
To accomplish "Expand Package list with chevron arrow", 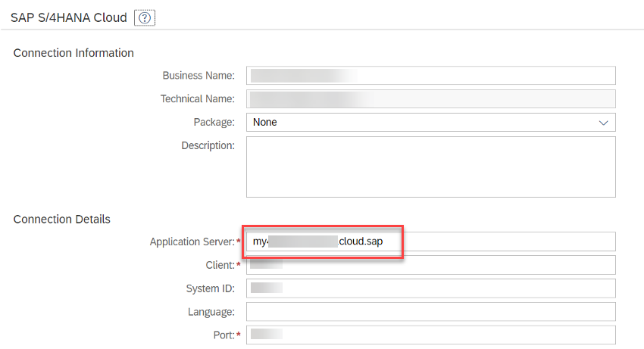I will [603, 123].
